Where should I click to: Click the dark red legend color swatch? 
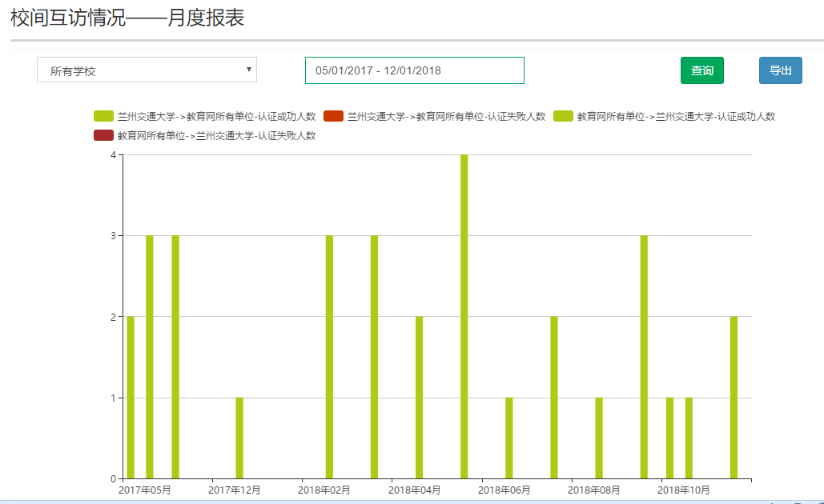point(103,136)
